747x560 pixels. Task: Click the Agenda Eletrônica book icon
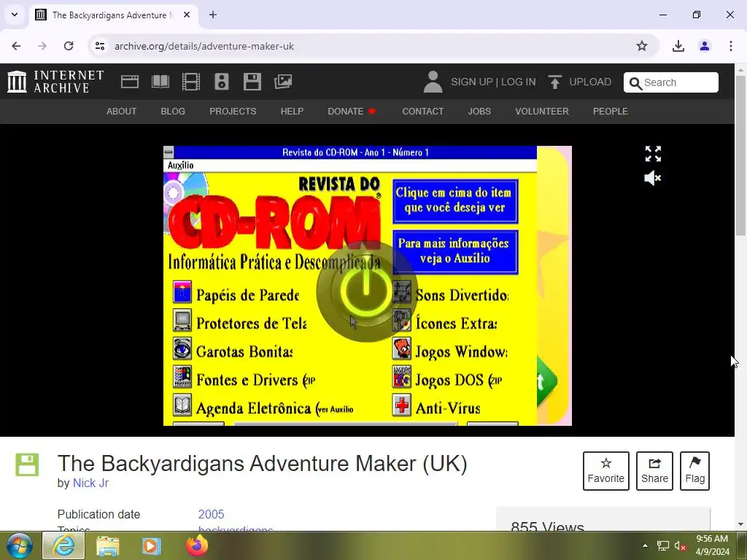182,405
